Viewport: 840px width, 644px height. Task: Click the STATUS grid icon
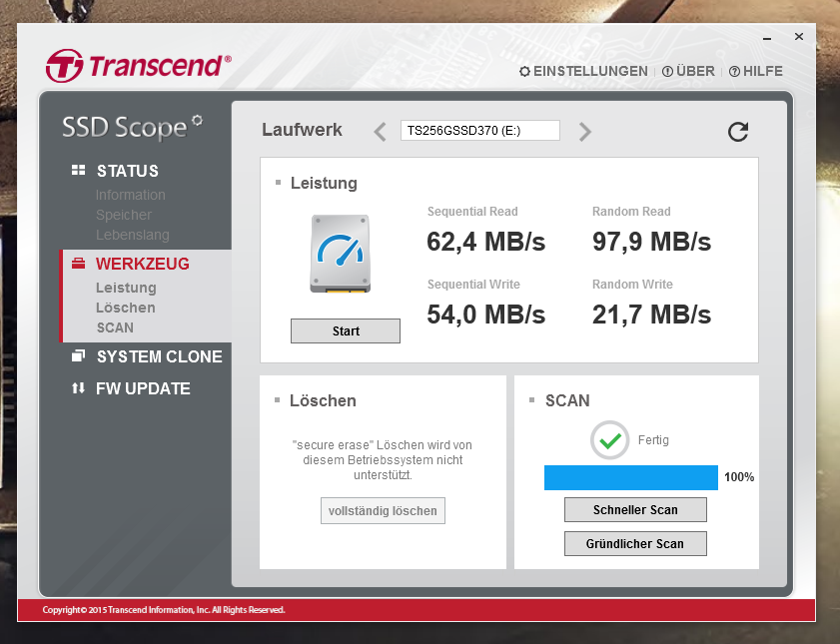(78, 170)
